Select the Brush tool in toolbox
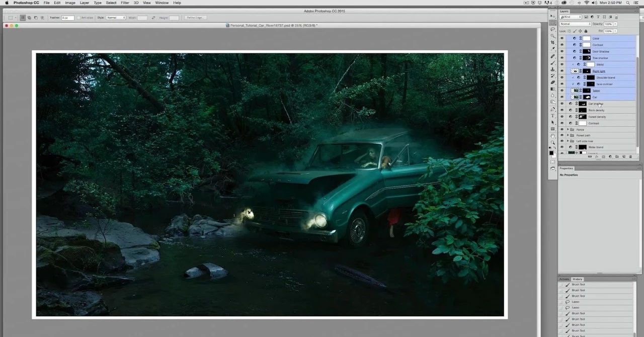 (x=552, y=62)
